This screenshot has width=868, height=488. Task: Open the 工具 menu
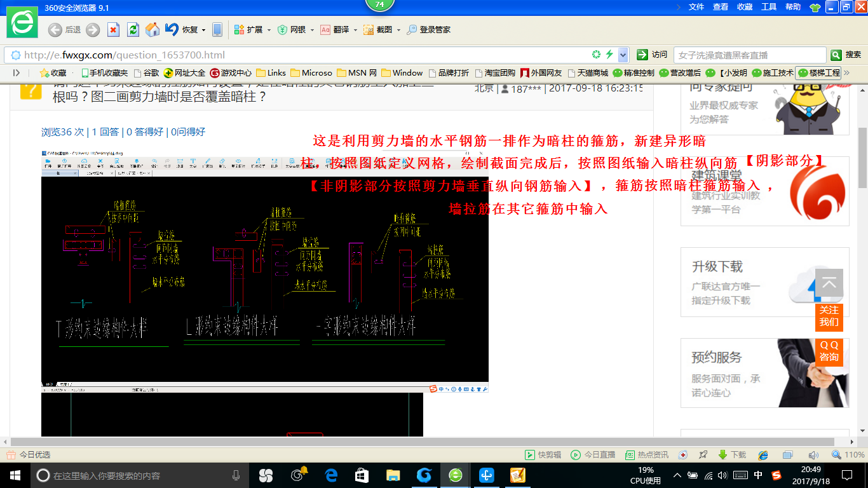[769, 6]
